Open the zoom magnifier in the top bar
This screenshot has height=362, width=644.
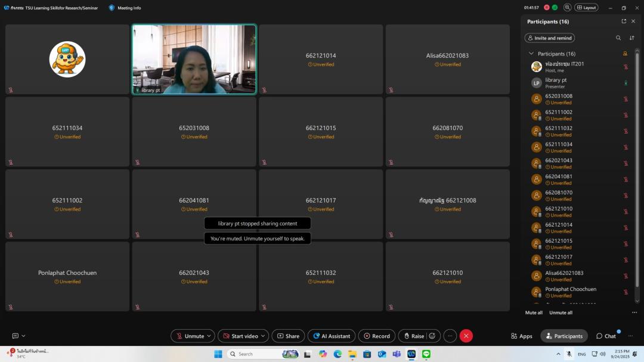pos(568,8)
